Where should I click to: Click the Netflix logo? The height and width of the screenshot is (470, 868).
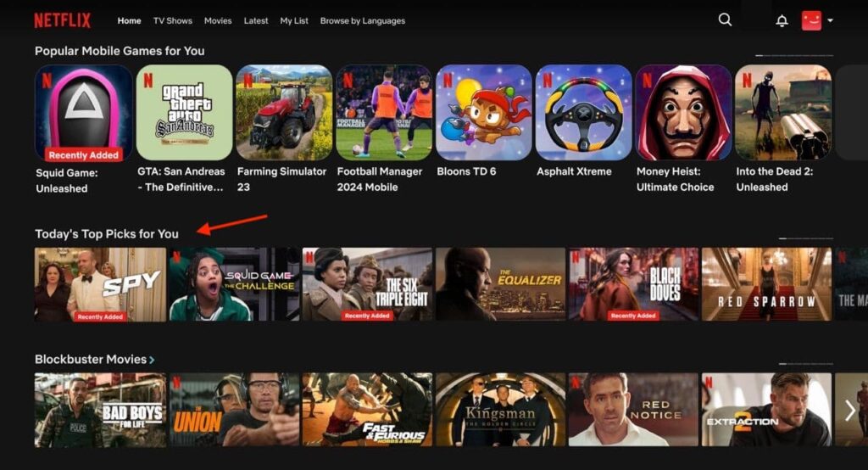point(62,20)
